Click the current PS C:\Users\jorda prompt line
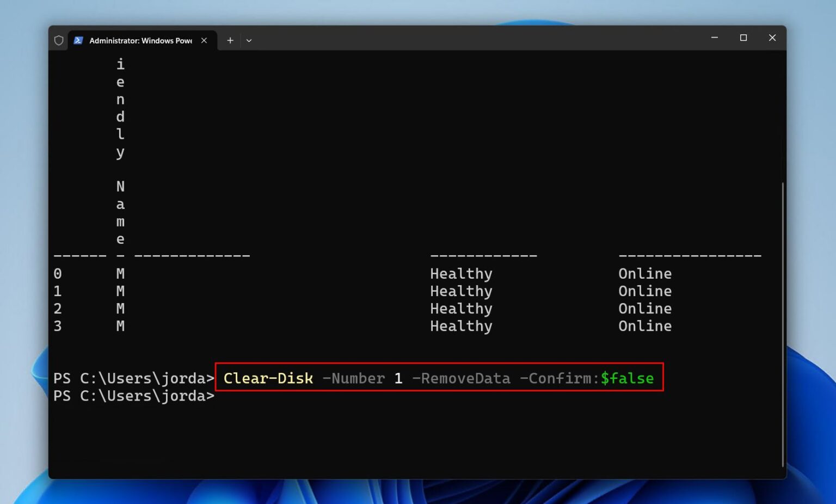Image resolution: width=836 pixels, height=504 pixels. click(x=133, y=396)
